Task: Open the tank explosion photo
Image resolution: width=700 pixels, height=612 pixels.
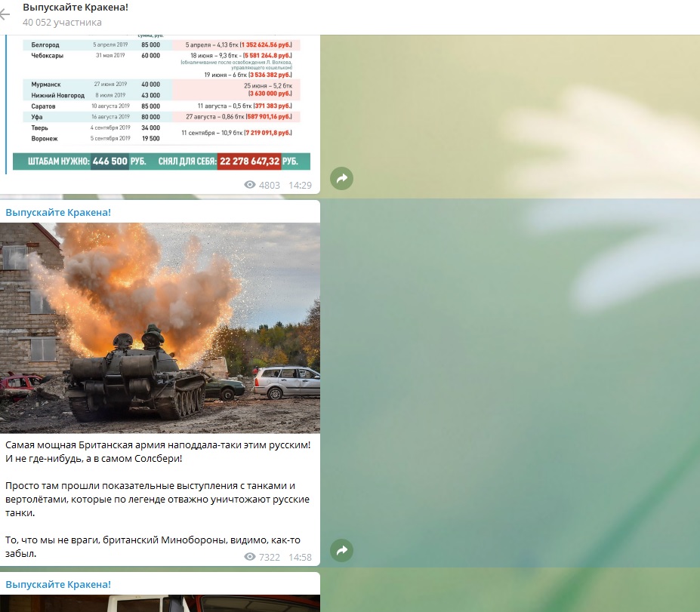Action: [160, 328]
